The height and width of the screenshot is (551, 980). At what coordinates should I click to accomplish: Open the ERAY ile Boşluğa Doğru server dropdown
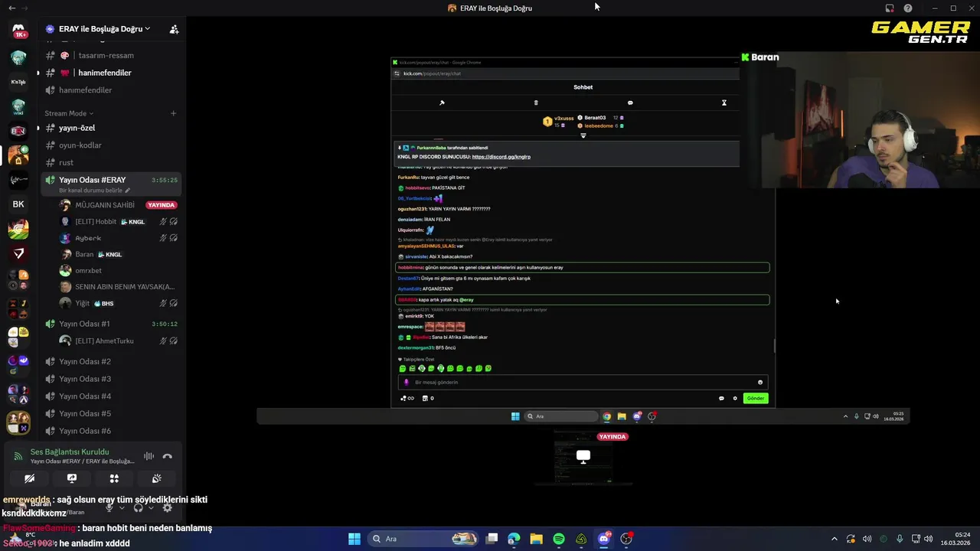103,29
